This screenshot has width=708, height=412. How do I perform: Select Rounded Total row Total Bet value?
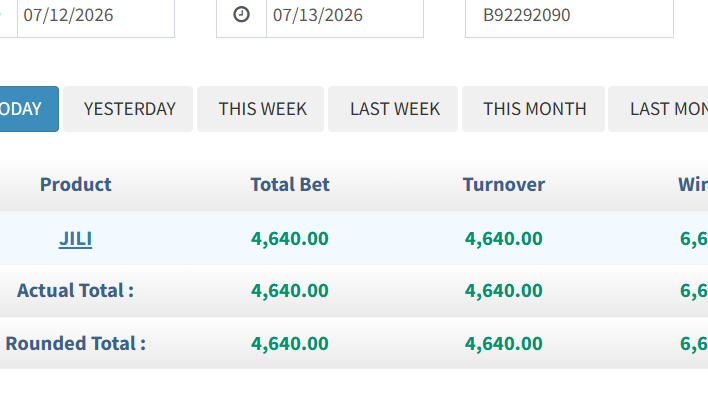click(x=290, y=343)
